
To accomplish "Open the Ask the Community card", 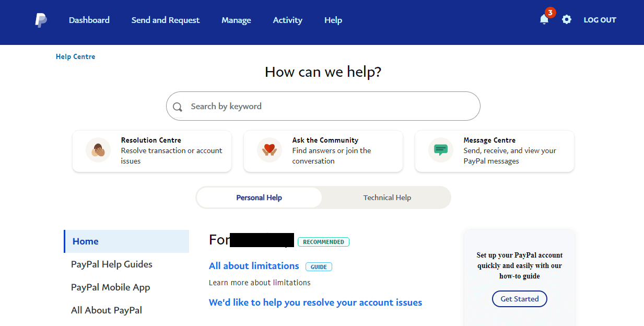I will click(x=323, y=151).
